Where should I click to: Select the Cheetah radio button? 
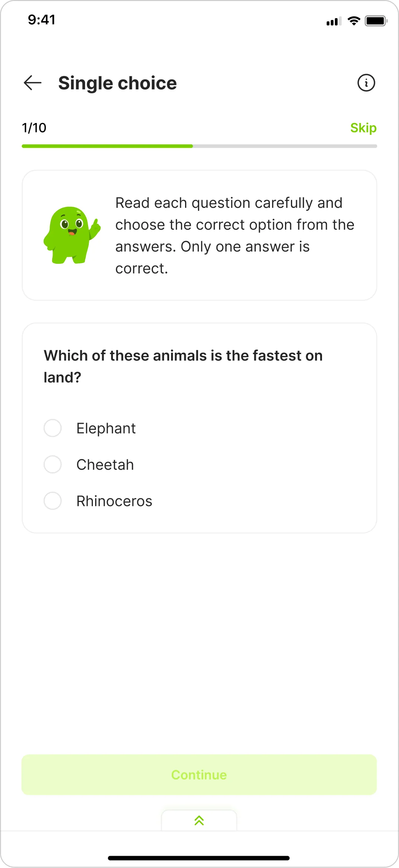pos(53,465)
